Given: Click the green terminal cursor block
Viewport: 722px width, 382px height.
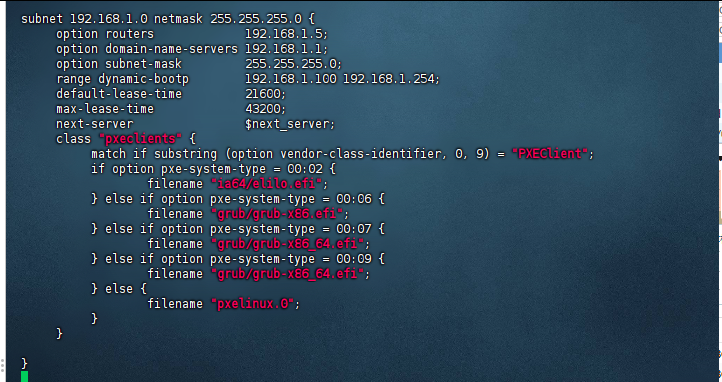Looking at the screenshot, I should [24, 376].
